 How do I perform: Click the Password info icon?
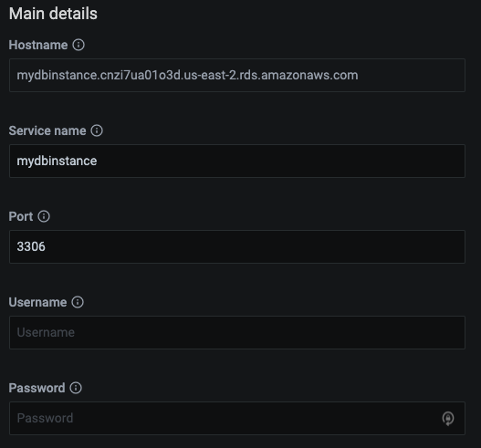coord(76,388)
